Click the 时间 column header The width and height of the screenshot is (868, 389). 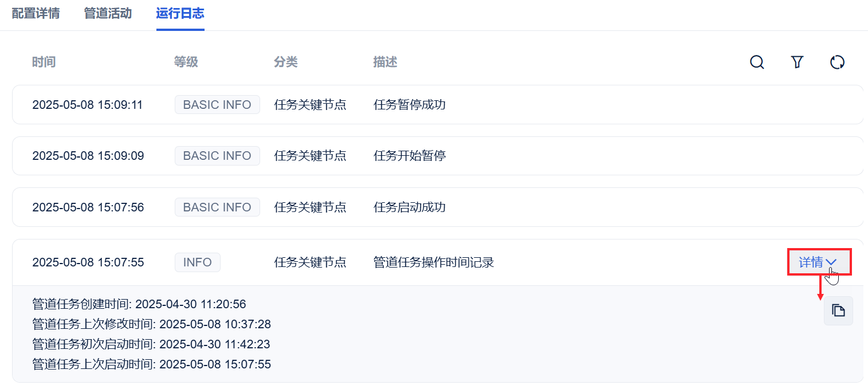[x=44, y=62]
